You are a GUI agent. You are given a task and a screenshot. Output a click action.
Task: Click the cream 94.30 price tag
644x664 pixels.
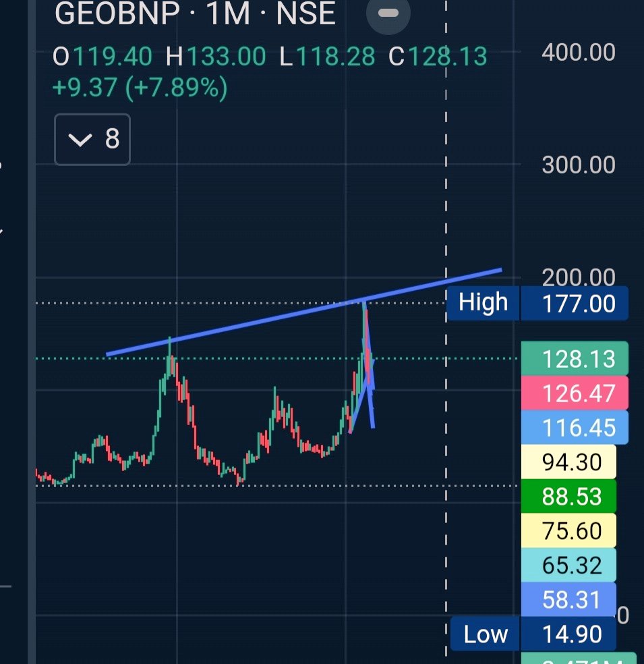[568, 462]
